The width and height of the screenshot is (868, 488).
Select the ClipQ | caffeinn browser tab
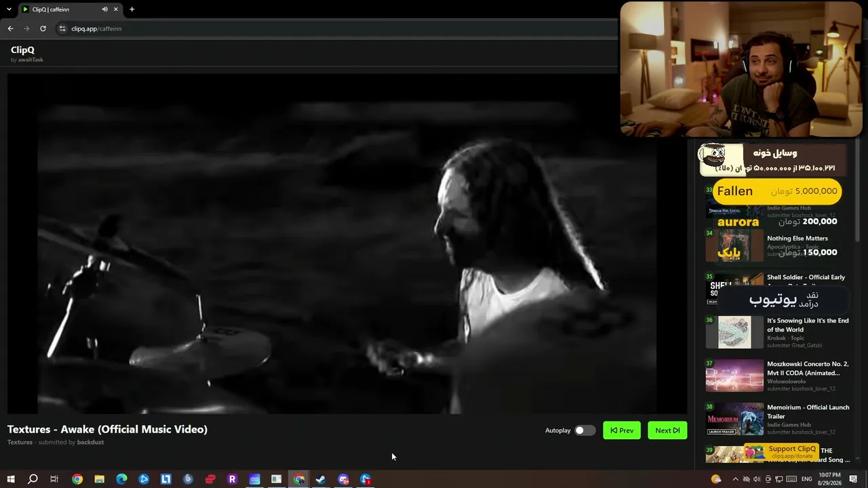click(70, 9)
